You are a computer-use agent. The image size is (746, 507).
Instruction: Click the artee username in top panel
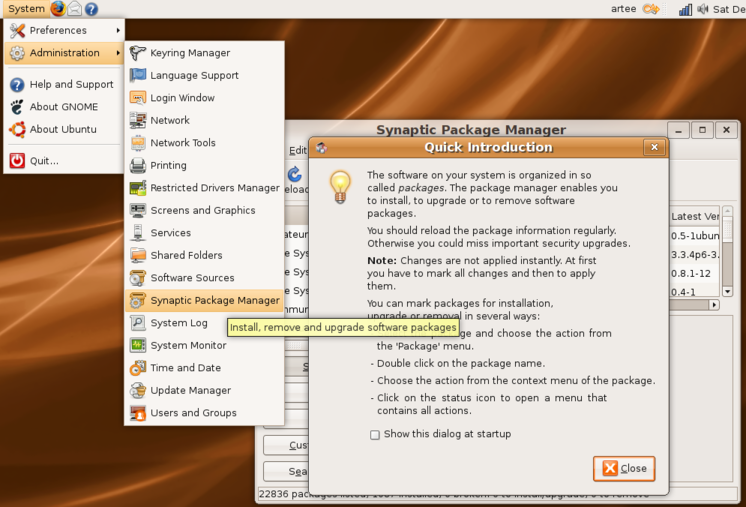pos(623,9)
